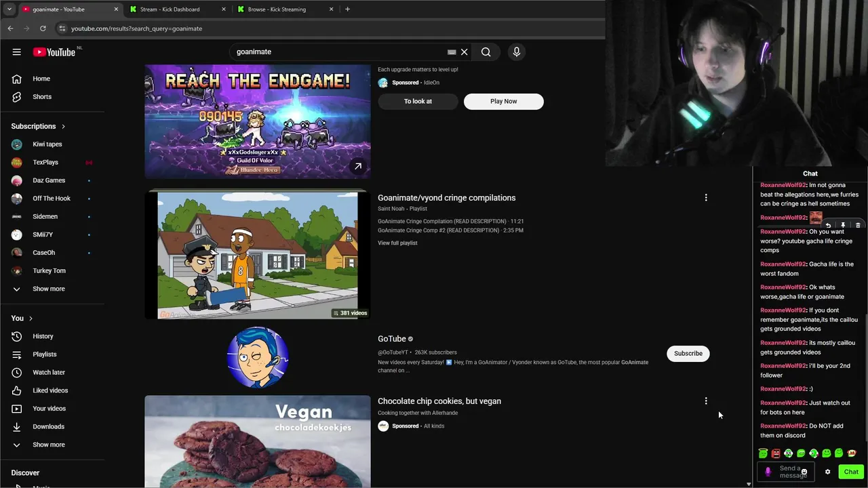Open the Reach the Endgame ad thumbnail
This screenshot has width=868, height=488.
[258, 122]
